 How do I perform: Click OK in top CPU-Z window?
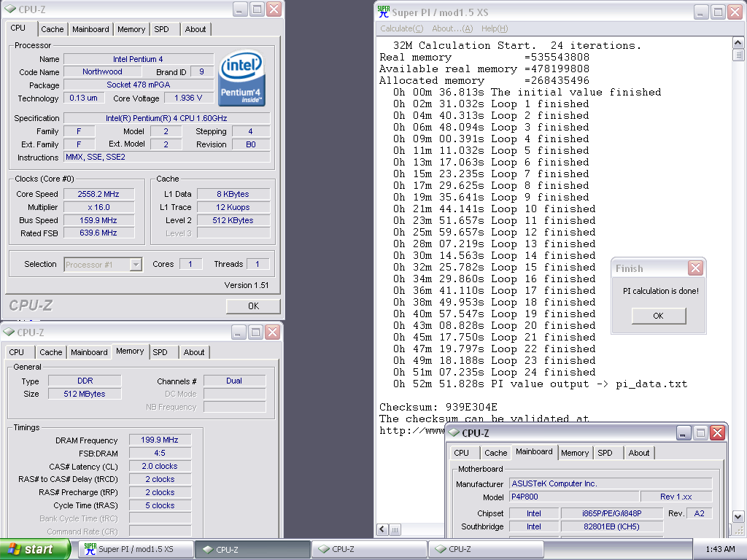pyautogui.click(x=253, y=306)
